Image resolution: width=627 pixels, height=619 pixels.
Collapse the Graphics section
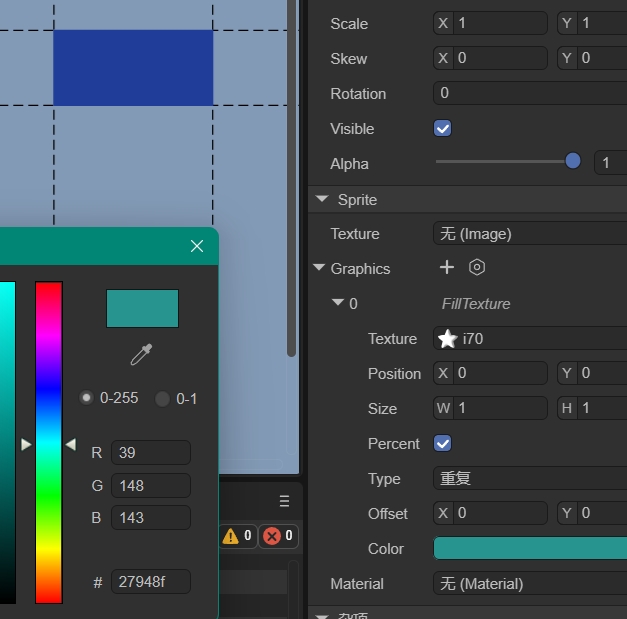pos(319,268)
